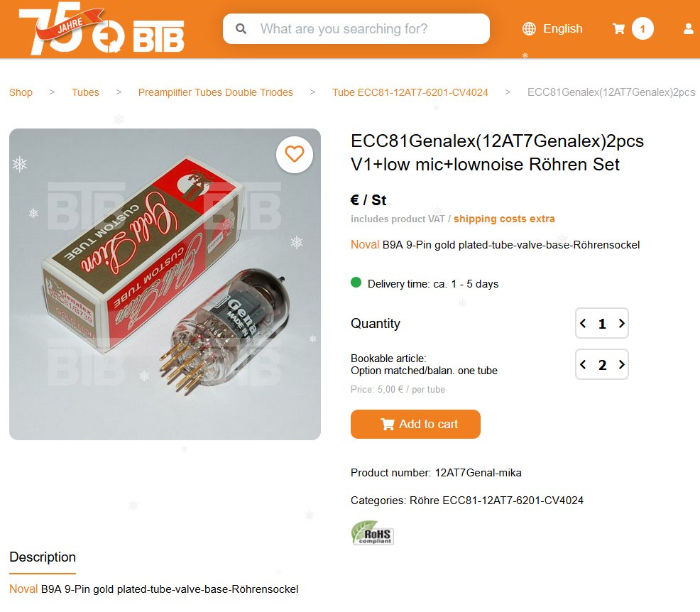
Task: Decrease Quantity with left arrow
Action: point(583,323)
